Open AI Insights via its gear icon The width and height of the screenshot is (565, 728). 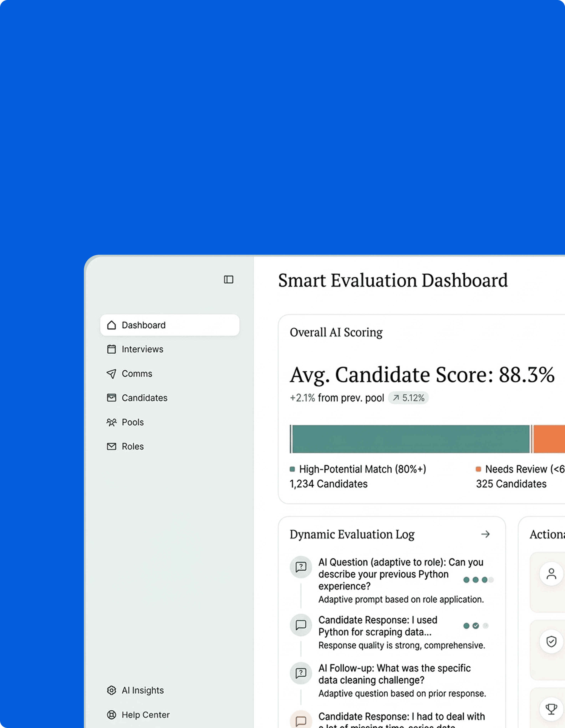click(111, 690)
